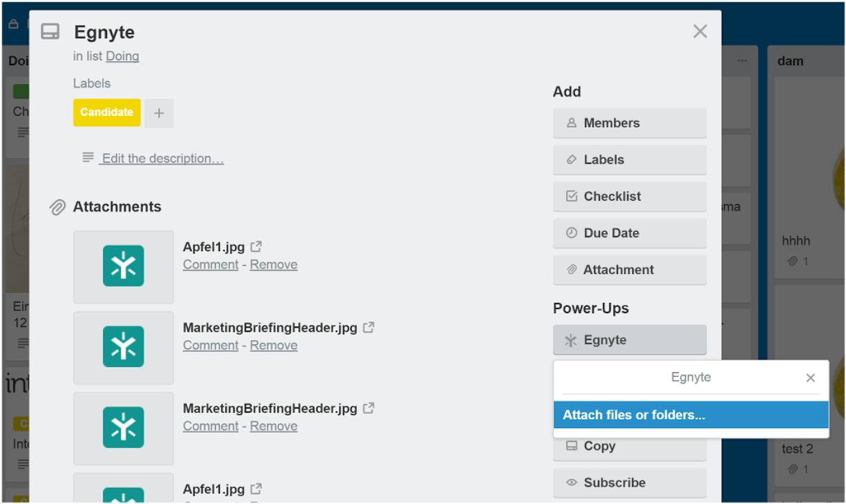Set a Due Date for the card

pos(630,233)
